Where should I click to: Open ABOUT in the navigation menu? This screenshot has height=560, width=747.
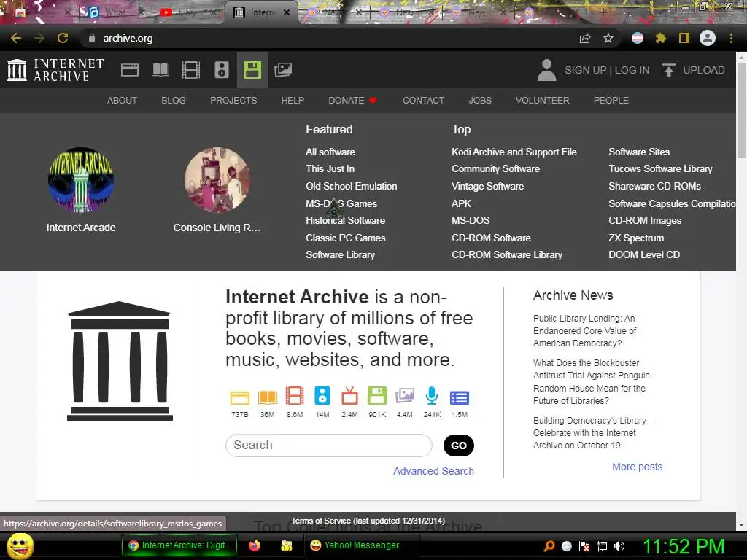(x=122, y=101)
